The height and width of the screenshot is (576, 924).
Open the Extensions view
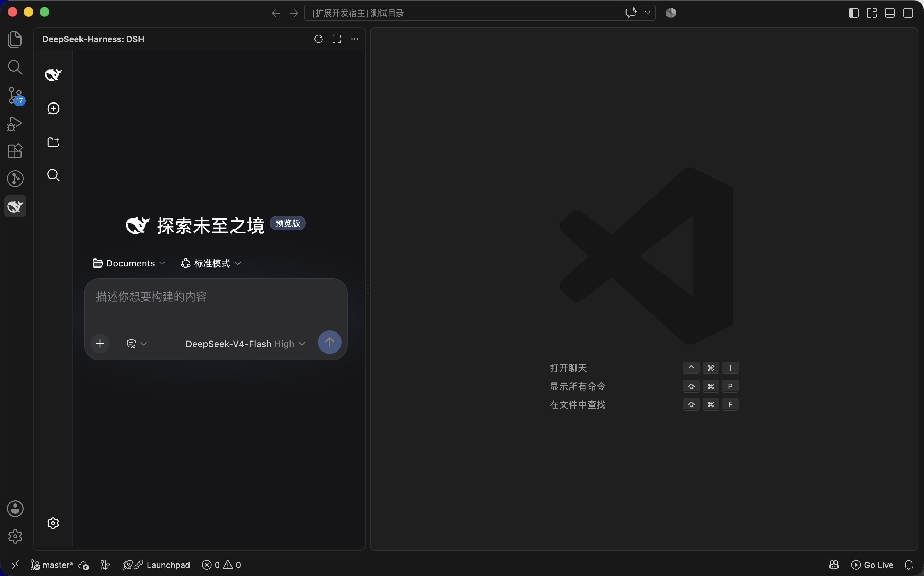15,151
